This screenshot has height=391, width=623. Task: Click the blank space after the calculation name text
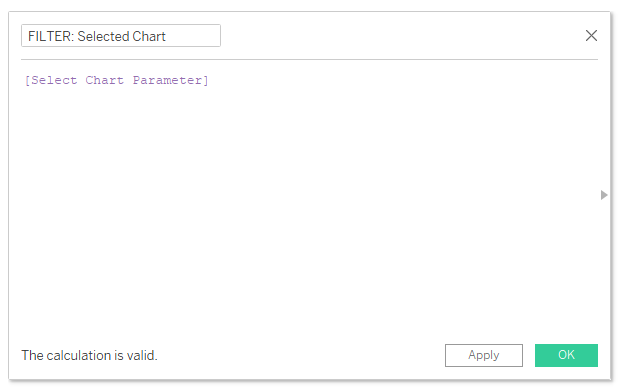(193, 36)
